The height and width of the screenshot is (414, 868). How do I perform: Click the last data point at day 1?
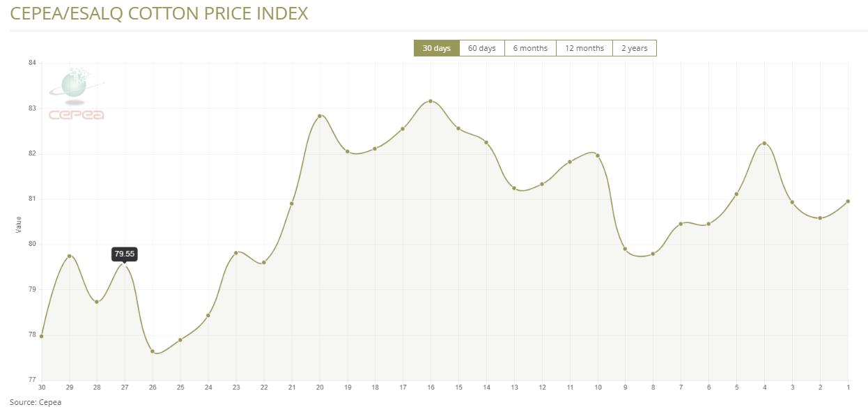point(848,201)
